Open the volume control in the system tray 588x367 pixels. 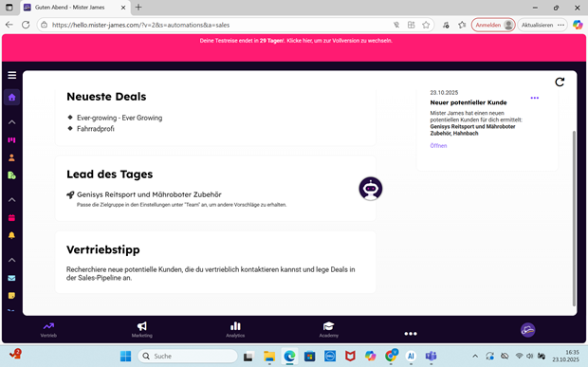530,357
